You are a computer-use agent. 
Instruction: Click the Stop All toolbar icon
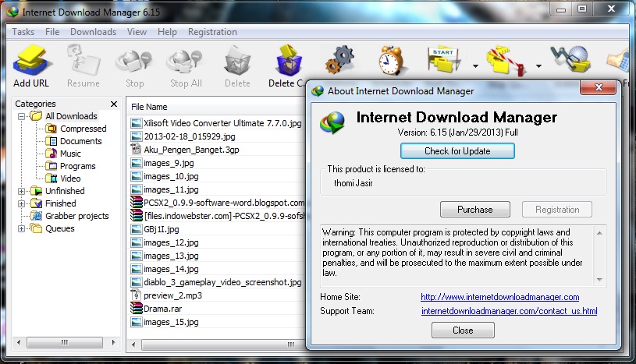[x=186, y=60]
